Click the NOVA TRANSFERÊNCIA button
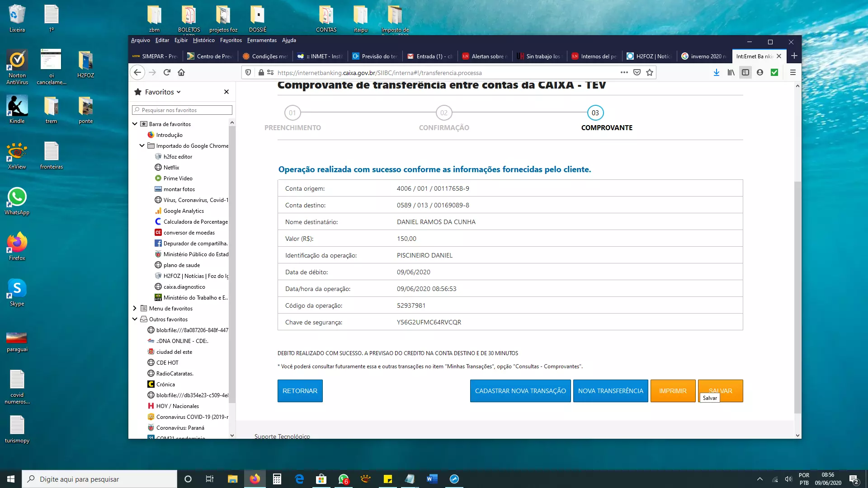Screen dimensions: 868x488 (x=610, y=391)
